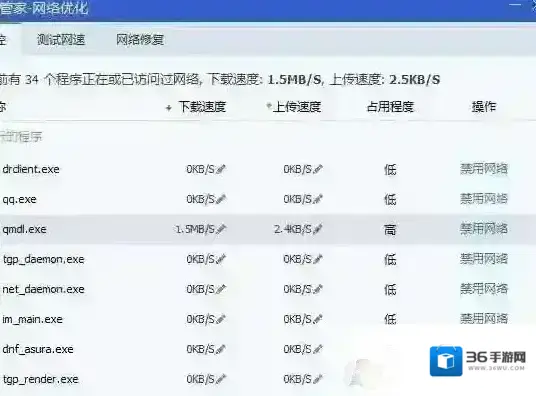536x396 pixels.
Task: Edit upload speed limit for im_main.exe
Action: [318, 319]
